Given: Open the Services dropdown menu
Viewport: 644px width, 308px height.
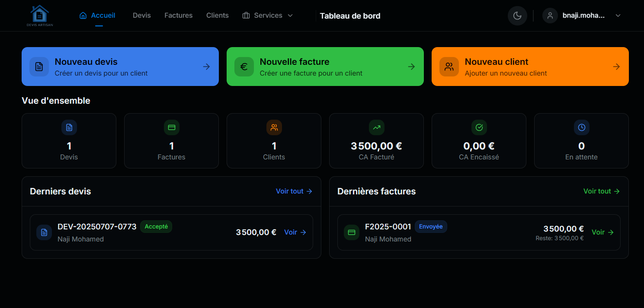Looking at the screenshot, I should click(x=267, y=16).
